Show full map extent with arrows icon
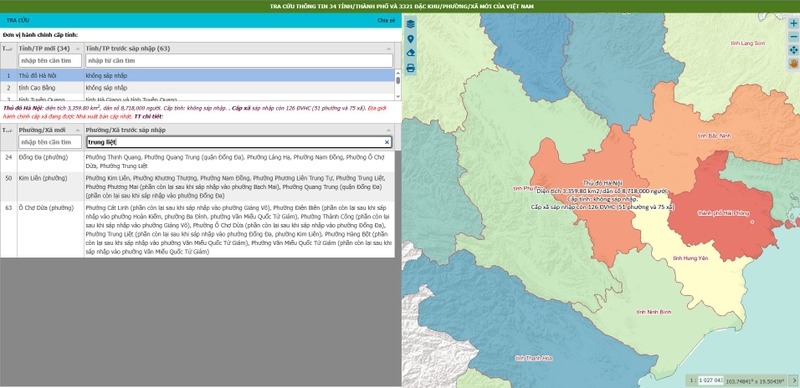 793,50
